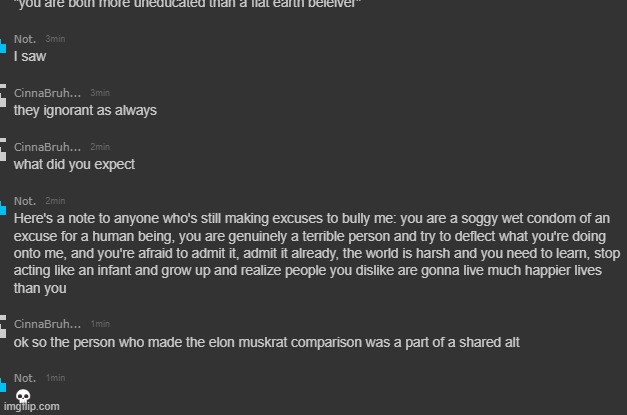Screen dimensions: 627x415
Task: Open the Not. username above the bully note
Action: pyautogui.click(x=25, y=201)
